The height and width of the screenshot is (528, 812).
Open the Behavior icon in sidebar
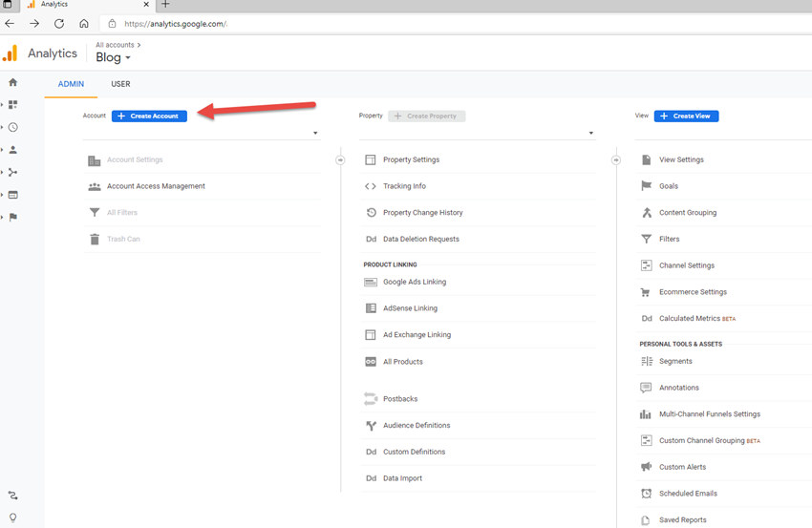pos(13,195)
